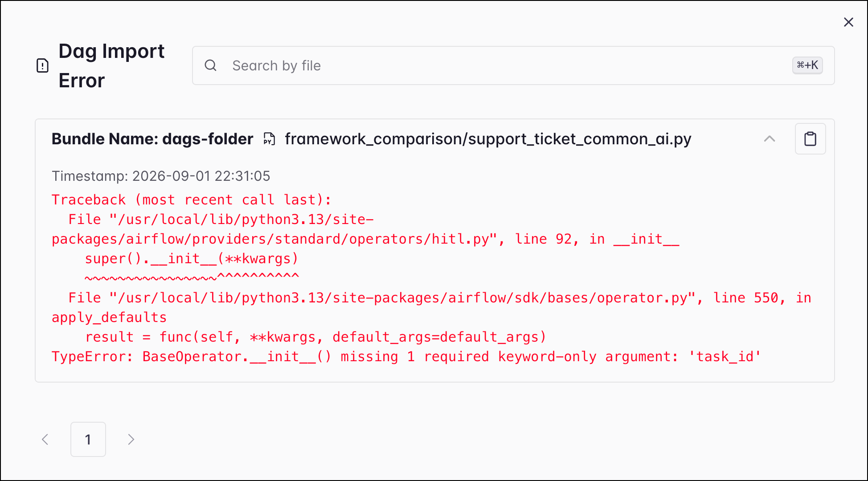868x481 pixels.
Task: Click the 'result = func(self, **kwargs' line
Action: (x=315, y=337)
